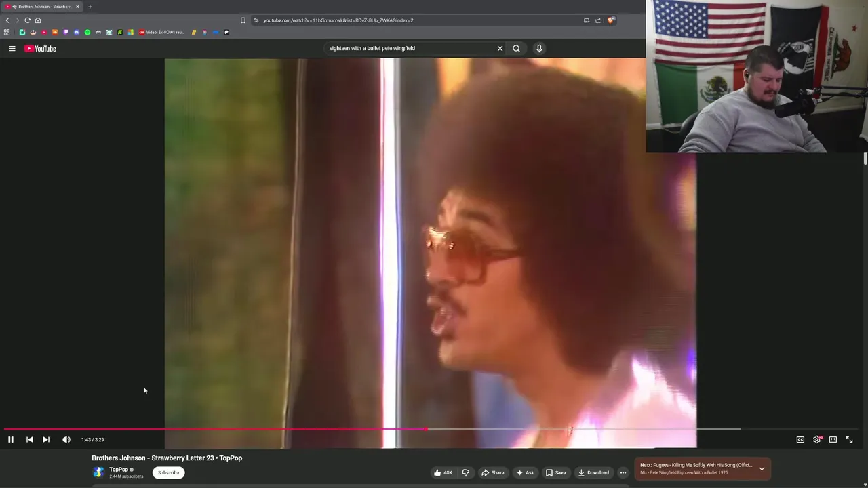Open picture-in-picture icon in address bar

tap(587, 20)
